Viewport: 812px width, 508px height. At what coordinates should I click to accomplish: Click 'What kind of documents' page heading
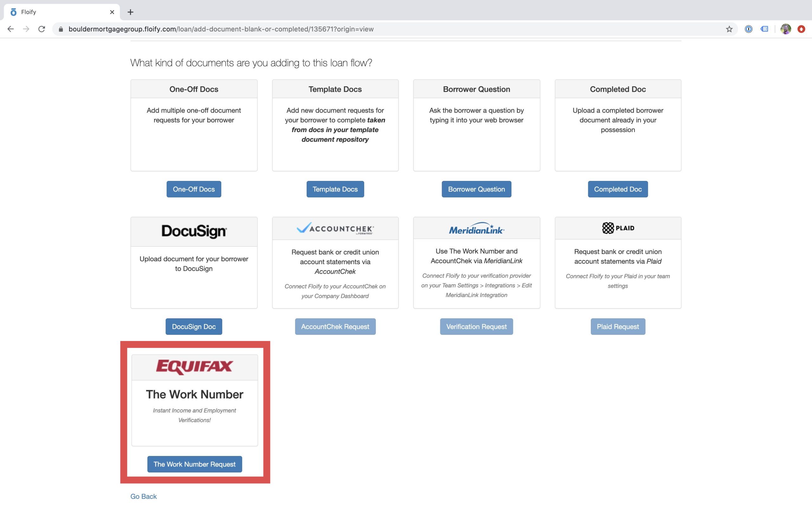point(251,63)
